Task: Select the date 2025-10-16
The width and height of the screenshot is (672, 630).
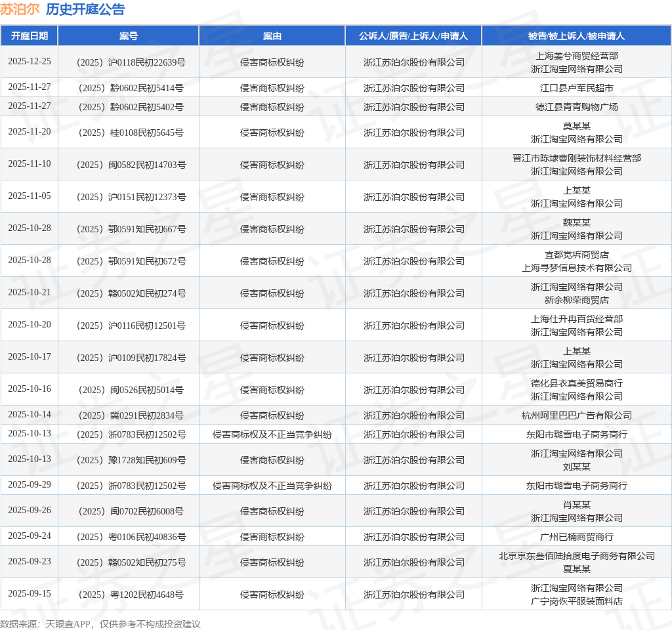Action: click(x=29, y=388)
